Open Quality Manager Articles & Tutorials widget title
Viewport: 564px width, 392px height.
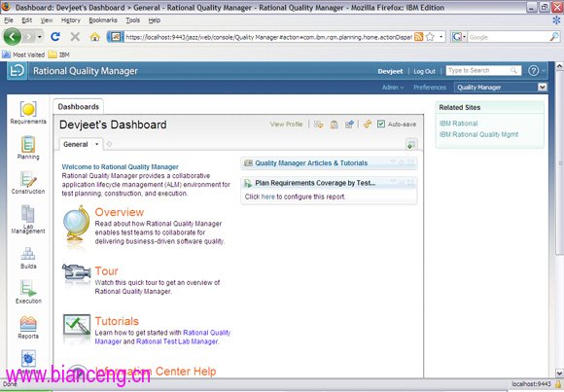(311, 163)
